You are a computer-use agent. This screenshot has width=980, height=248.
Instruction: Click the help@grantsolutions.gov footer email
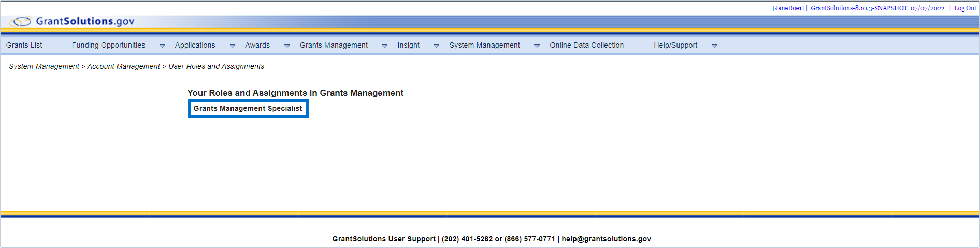pyautogui.click(x=606, y=239)
